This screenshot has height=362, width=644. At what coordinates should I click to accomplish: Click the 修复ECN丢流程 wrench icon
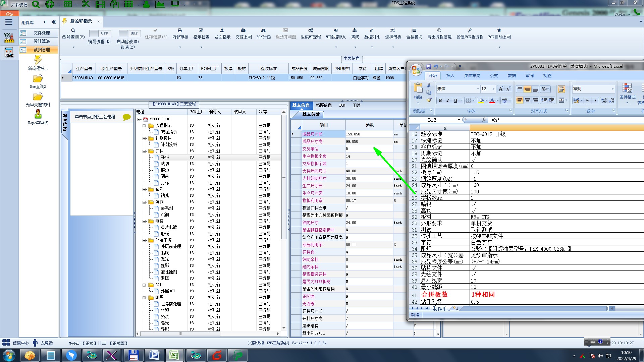click(x=470, y=31)
